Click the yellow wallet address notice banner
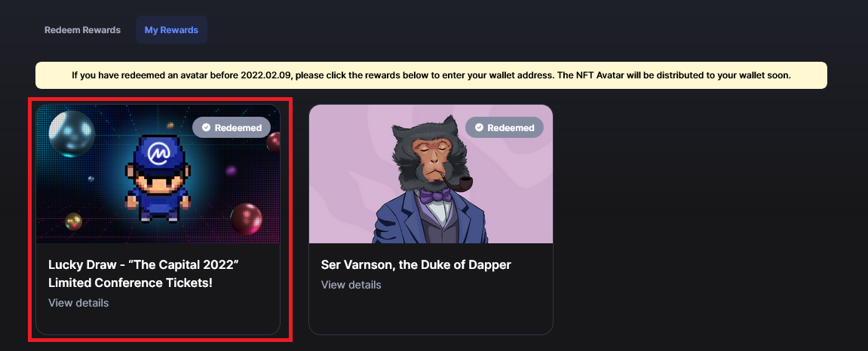868x351 pixels. (x=431, y=75)
